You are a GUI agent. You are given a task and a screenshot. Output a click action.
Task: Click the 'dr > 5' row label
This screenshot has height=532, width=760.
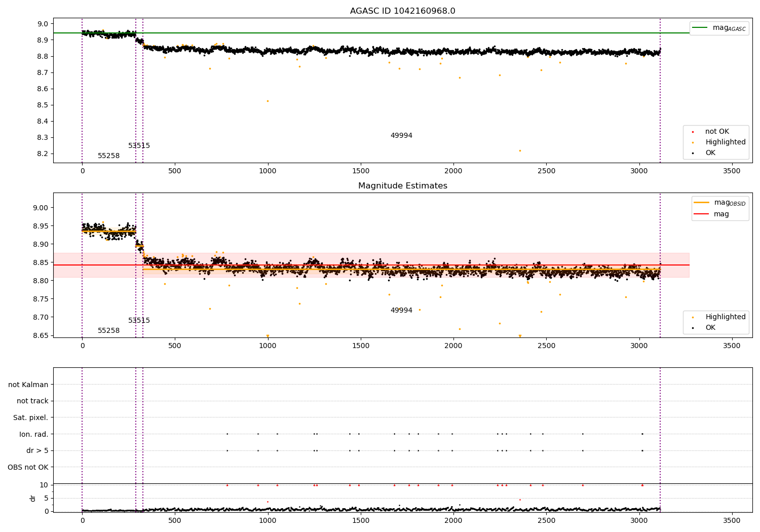click(37, 451)
